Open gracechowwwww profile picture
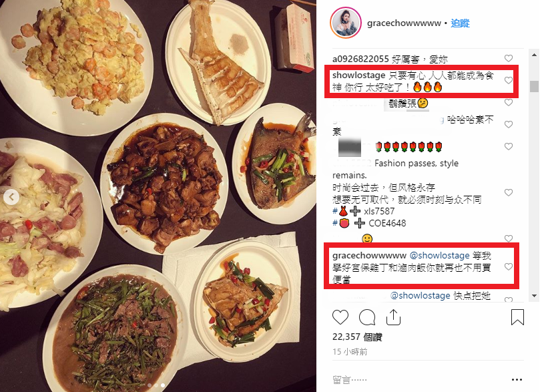The height and width of the screenshot is (392, 548). pyautogui.click(x=346, y=23)
